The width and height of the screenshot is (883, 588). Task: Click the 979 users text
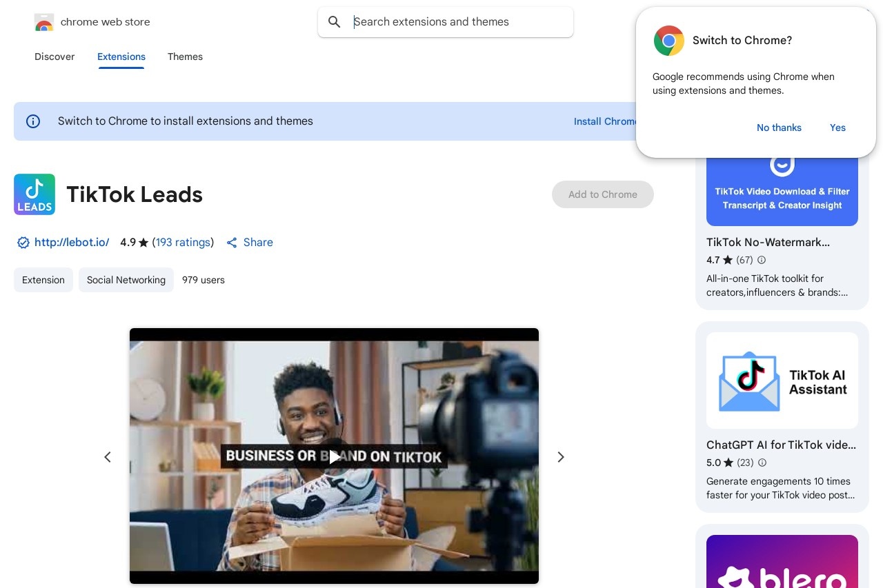point(204,280)
